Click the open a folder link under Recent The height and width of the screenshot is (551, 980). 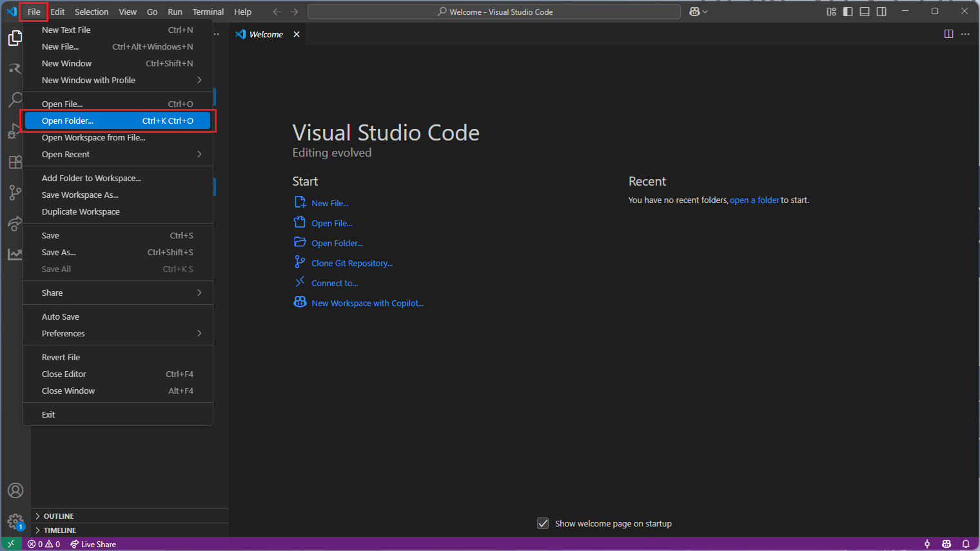point(754,200)
